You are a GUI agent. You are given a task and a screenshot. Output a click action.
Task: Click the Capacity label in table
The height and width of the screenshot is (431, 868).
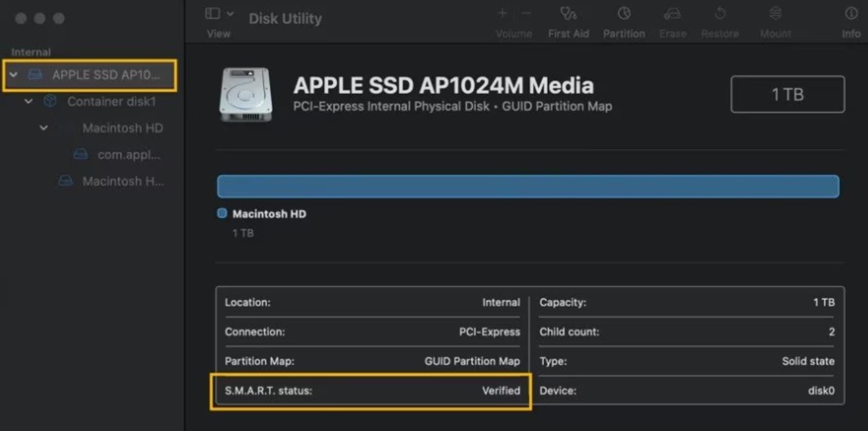pyautogui.click(x=563, y=303)
